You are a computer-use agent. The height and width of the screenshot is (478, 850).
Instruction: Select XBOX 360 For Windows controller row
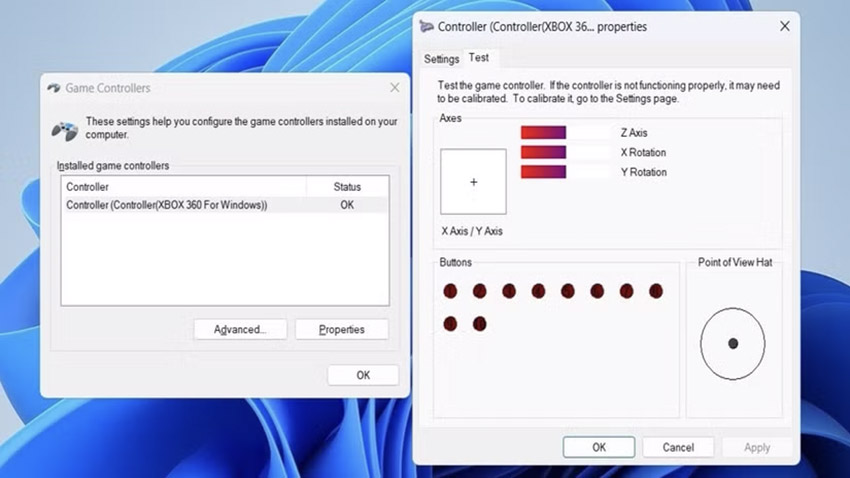167,205
